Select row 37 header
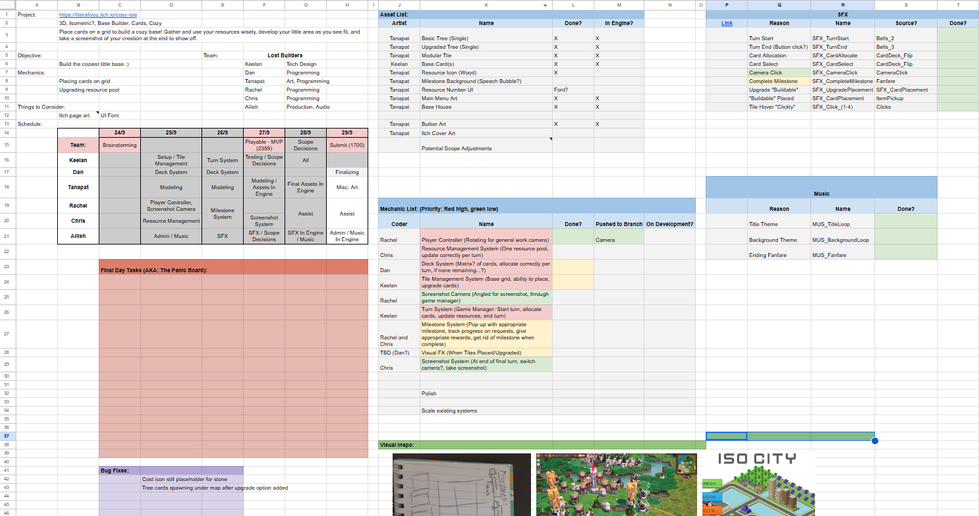This screenshot has height=516, width=979. coord(7,436)
